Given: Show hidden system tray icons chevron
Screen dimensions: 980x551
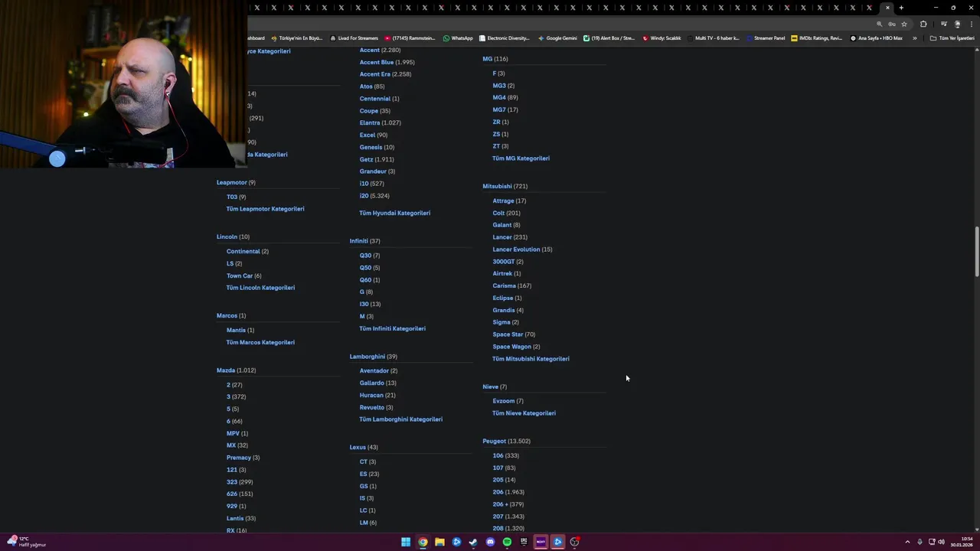Looking at the screenshot, I should point(907,542).
